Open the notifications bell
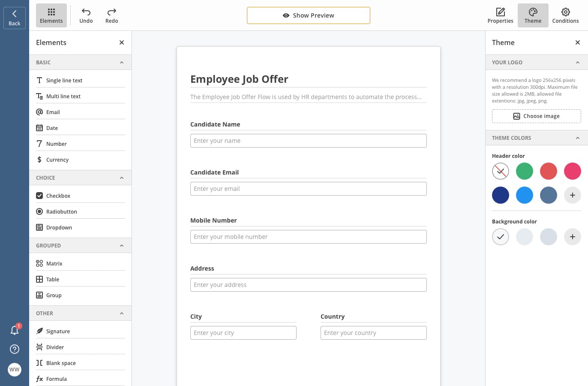The width and height of the screenshot is (588, 386). [15, 330]
